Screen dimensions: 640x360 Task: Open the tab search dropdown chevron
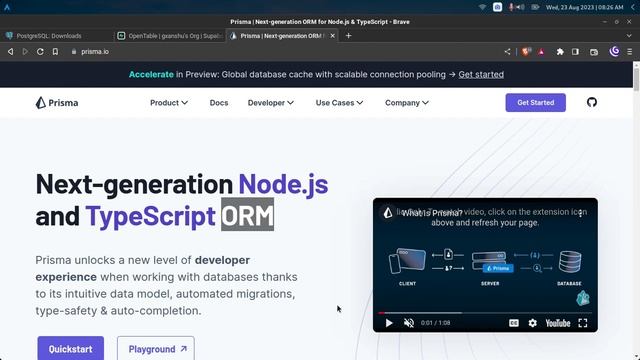(x=629, y=36)
